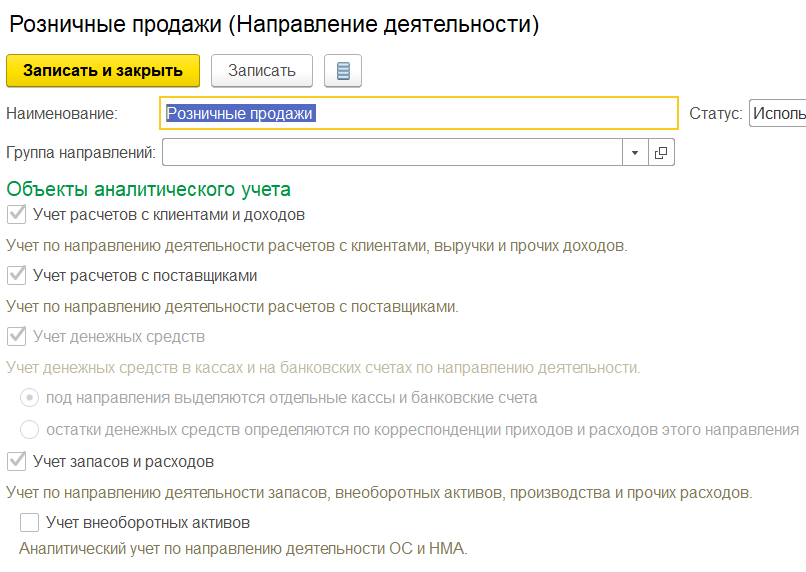Click the Розничные продажи form title
The width and height of the screenshot is (806, 572).
(274, 25)
